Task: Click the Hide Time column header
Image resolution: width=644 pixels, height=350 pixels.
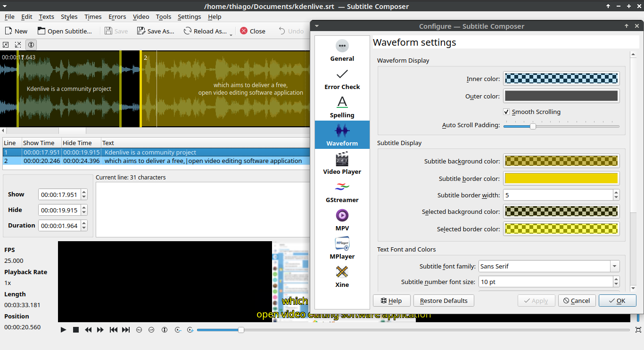Action: coord(81,143)
